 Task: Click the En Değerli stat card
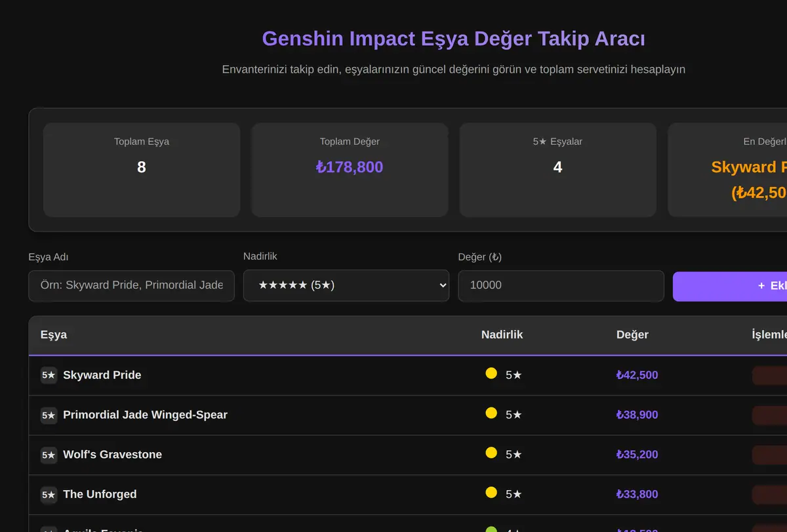point(727,170)
